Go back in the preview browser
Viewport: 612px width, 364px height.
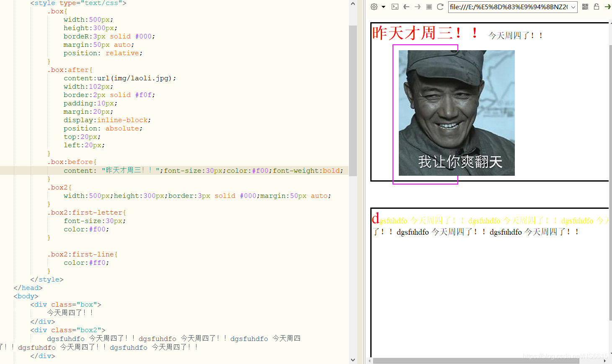pos(406,7)
